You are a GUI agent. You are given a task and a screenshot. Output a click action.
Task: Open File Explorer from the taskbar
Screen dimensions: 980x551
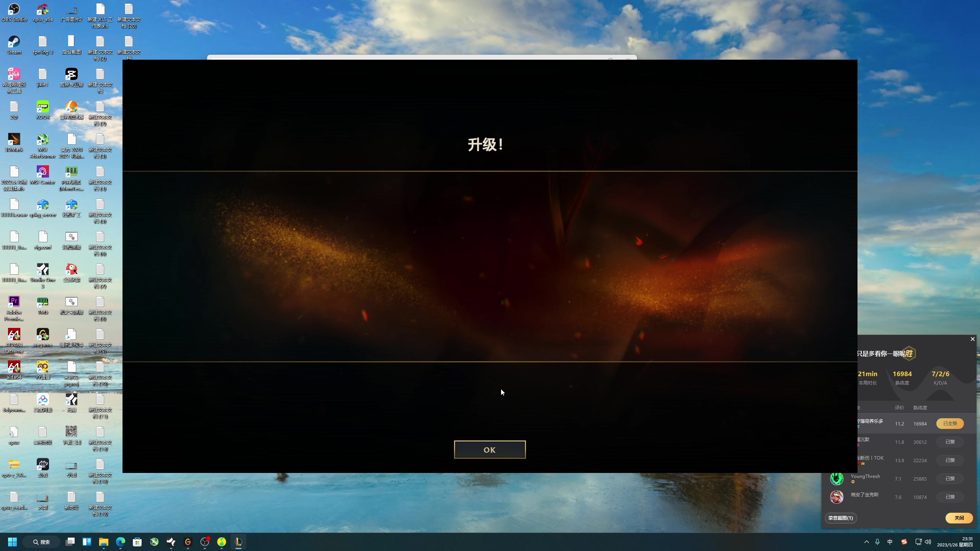104,542
